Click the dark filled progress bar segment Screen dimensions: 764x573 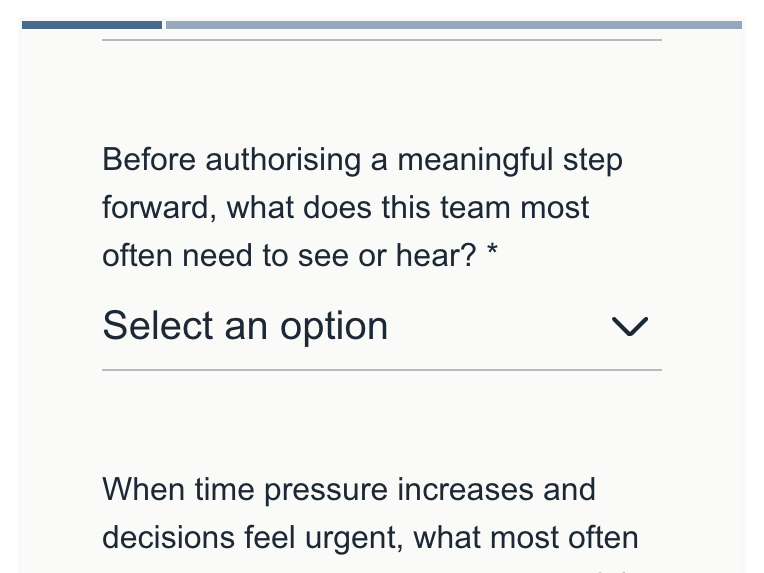[92, 25]
